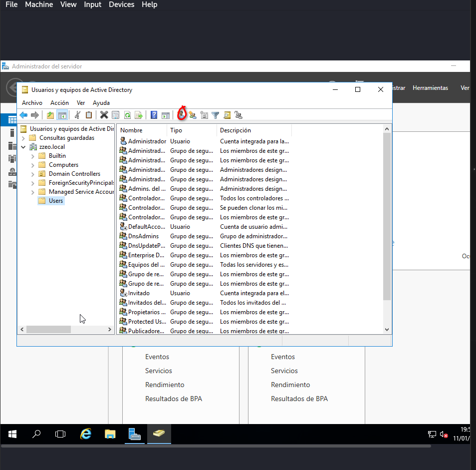Viewport: 476px width, 470px height.
Task: Click Rendimiento in left Server Manager tile
Action: (x=165, y=385)
